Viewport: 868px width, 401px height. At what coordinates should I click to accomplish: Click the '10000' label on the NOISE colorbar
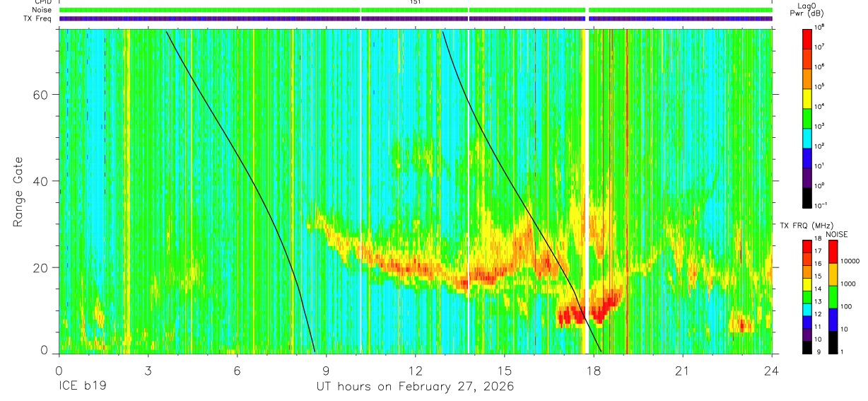(x=852, y=262)
